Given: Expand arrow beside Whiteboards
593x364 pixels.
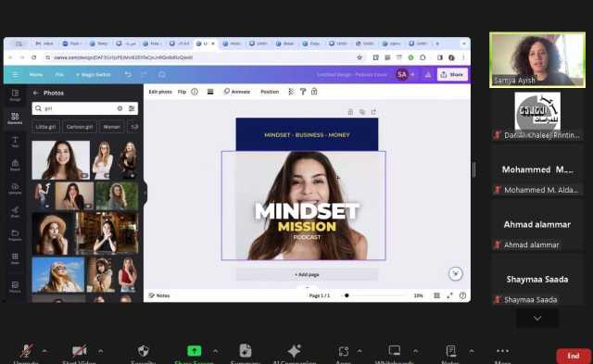Looking at the screenshot, I should tap(416, 351).
